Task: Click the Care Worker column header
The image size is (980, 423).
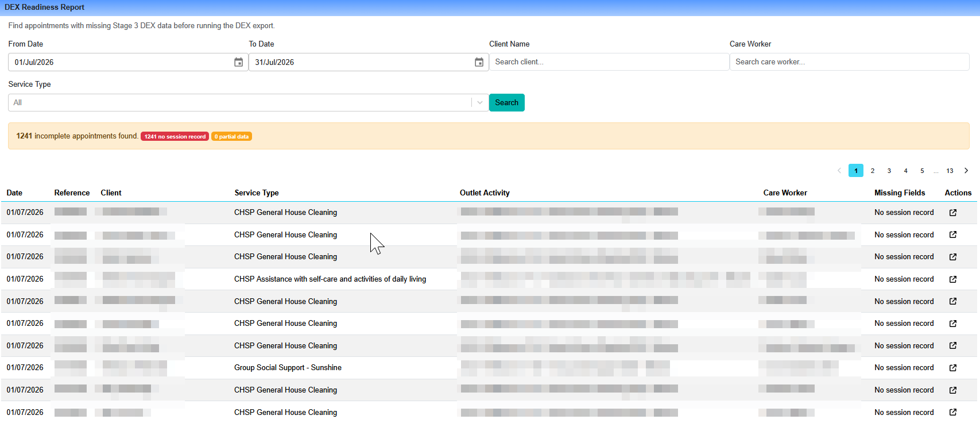Action: (785, 193)
